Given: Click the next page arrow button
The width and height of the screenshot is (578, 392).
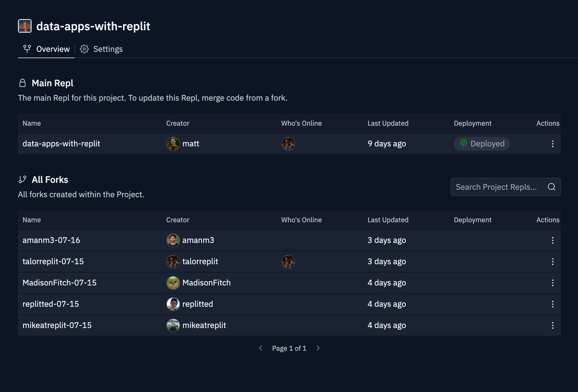Looking at the screenshot, I should pos(318,348).
